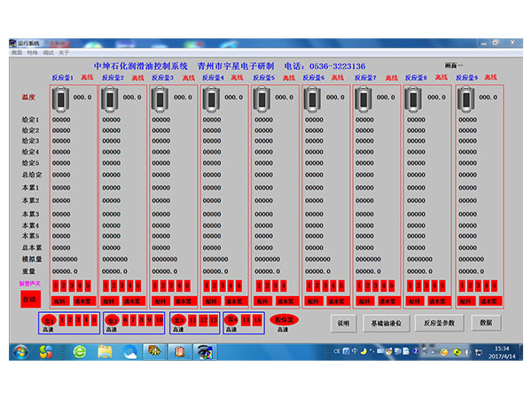Click the 数据 (data) button
This screenshot has width=532, height=399.
coord(486,324)
